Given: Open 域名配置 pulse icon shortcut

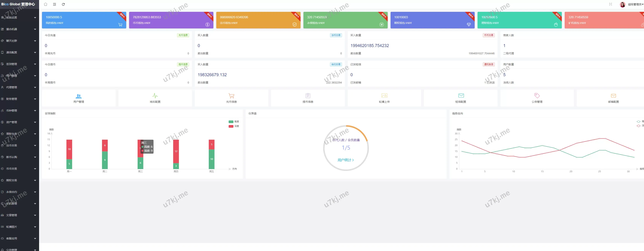Looking at the screenshot, I should [x=155, y=98].
